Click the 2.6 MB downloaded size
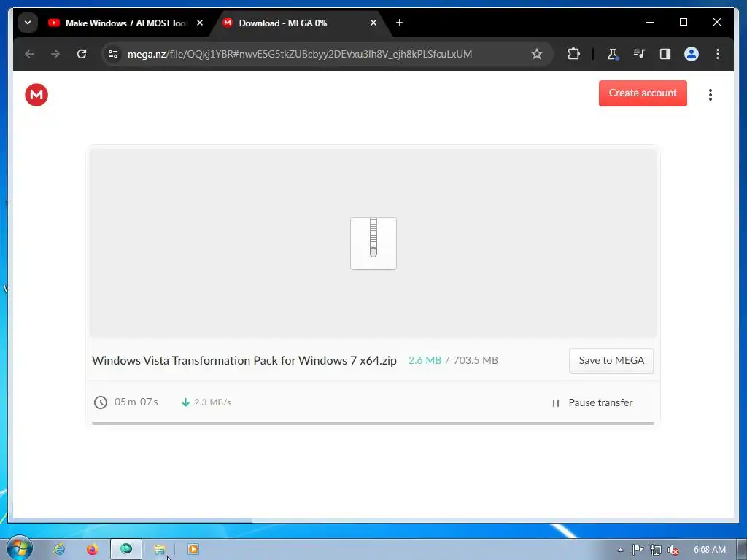747x560 pixels. (425, 360)
